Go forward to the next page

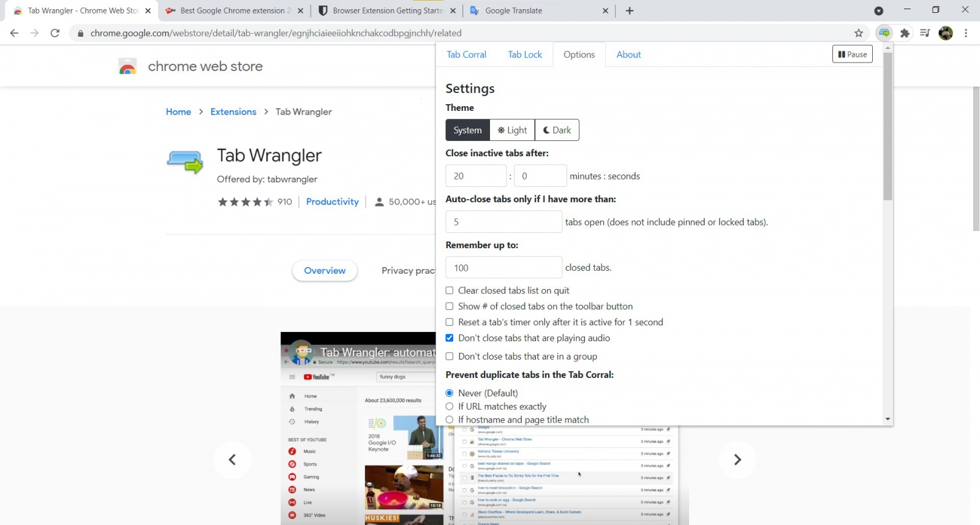tap(34, 33)
